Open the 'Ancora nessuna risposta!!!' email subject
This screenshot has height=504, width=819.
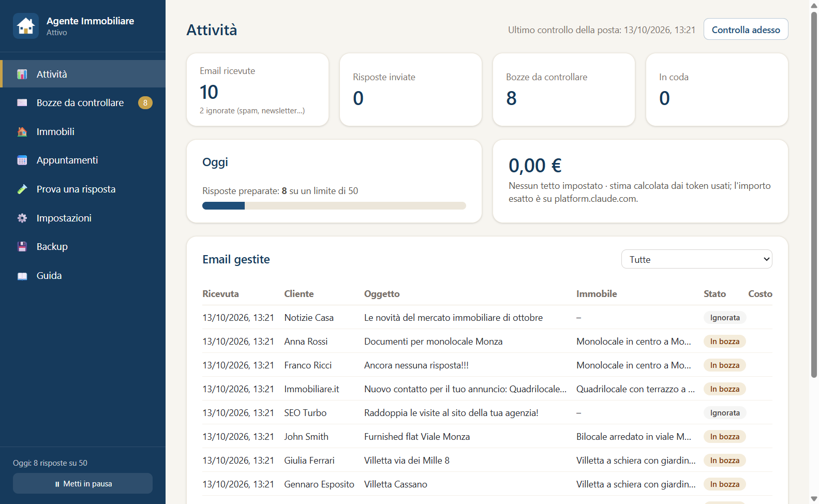pyautogui.click(x=416, y=365)
